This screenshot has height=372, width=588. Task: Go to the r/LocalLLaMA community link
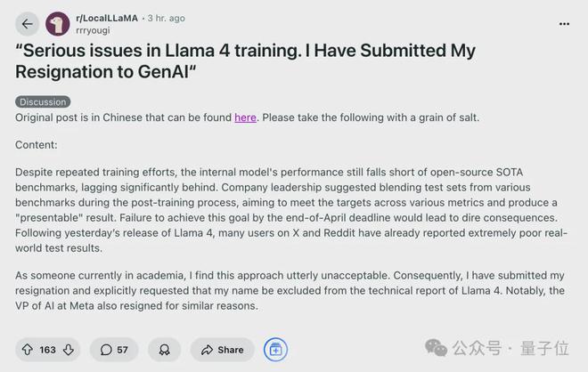(108, 18)
